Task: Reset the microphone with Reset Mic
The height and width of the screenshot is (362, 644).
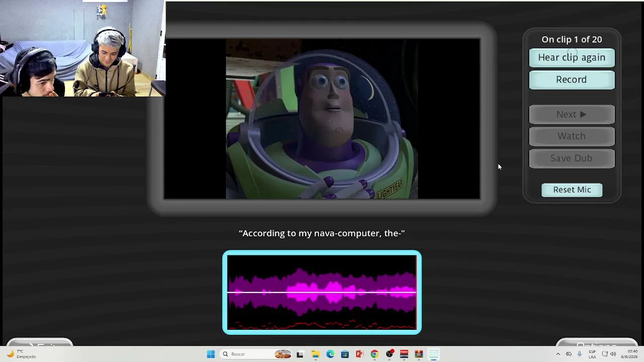Action: 572,190
